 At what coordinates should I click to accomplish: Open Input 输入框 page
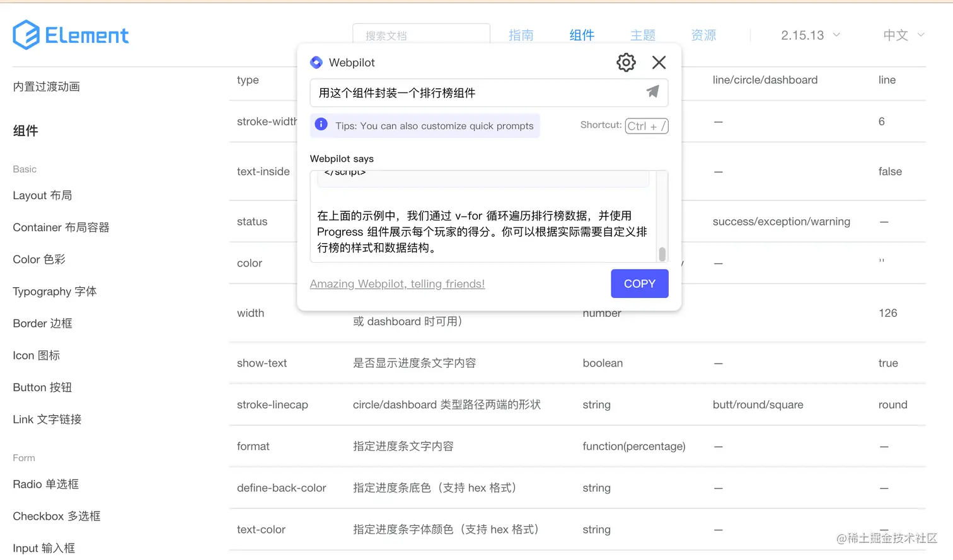[x=44, y=548]
